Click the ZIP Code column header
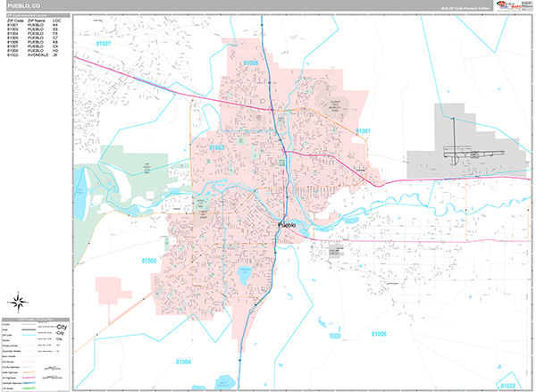This screenshot has height=392, width=536. click(x=15, y=21)
